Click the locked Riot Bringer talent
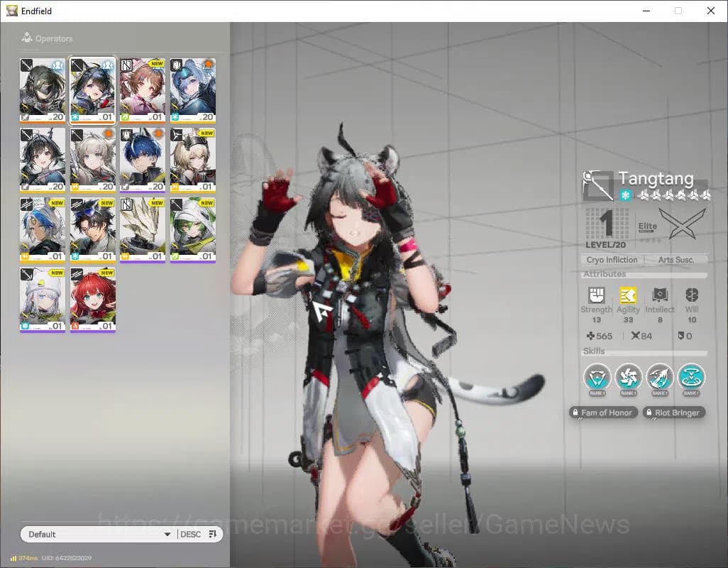Viewport: 728px width, 568px height. (673, 413)
